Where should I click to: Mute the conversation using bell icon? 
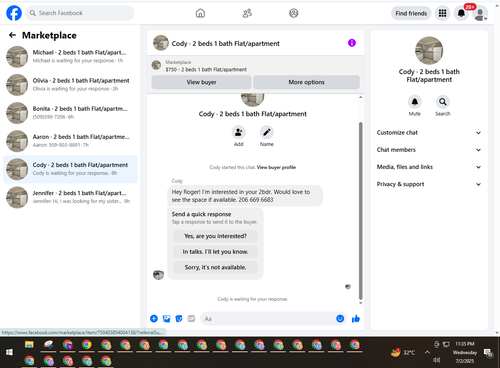(x=415, y=102)
